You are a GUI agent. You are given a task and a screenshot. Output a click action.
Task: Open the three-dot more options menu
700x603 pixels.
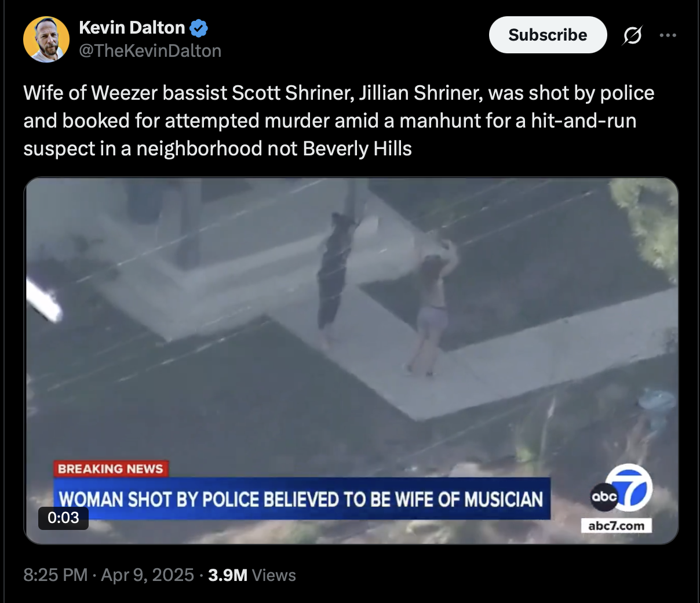point(668,35)
